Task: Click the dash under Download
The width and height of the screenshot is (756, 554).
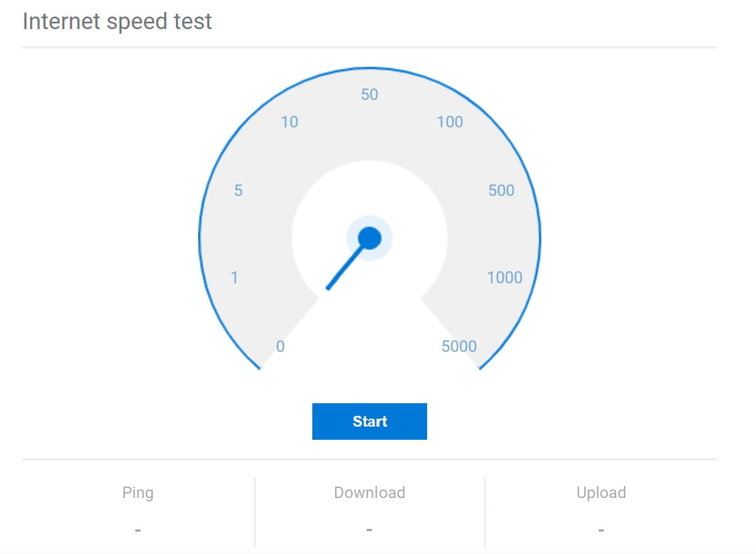Action: (x=369, y=529)
